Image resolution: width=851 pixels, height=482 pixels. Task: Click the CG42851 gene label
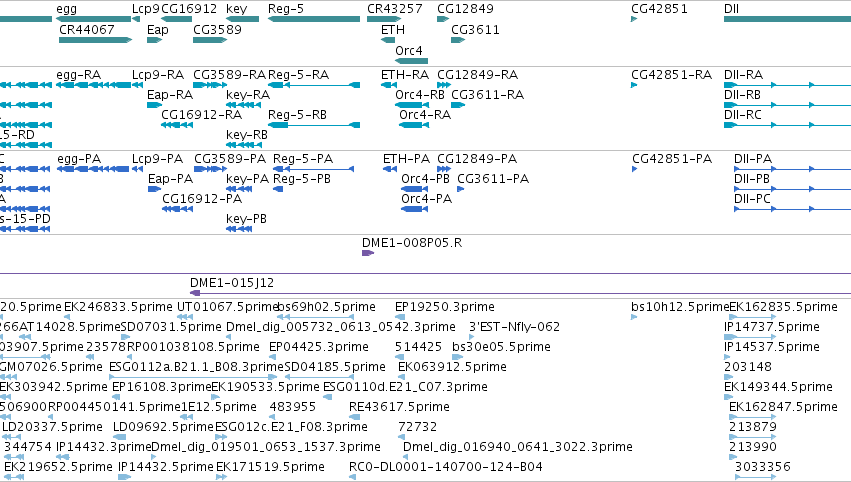659,9
